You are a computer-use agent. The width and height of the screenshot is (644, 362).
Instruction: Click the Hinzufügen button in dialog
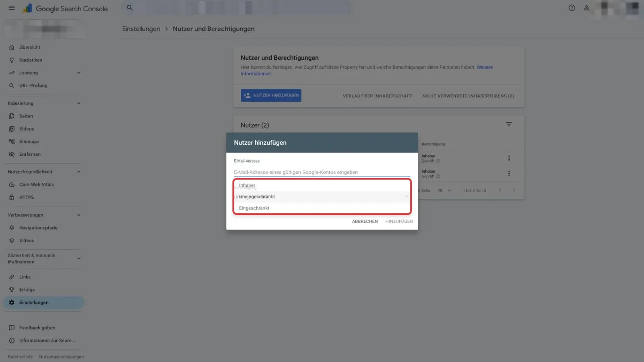399,222
